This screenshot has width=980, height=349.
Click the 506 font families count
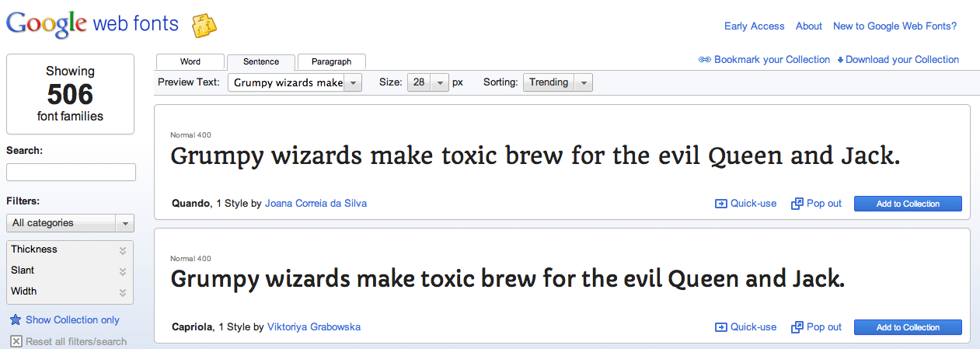point(70,95)
